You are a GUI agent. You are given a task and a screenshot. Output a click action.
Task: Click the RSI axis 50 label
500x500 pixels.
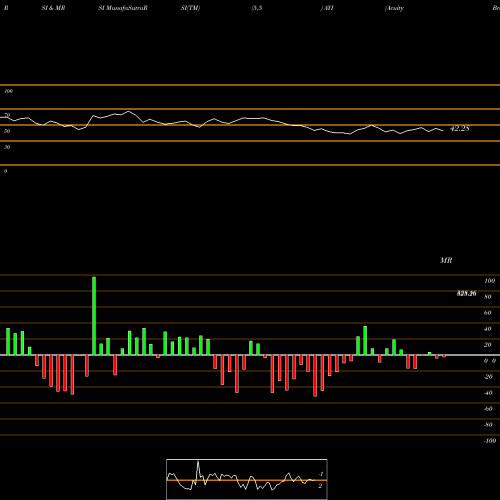point(7,131)
